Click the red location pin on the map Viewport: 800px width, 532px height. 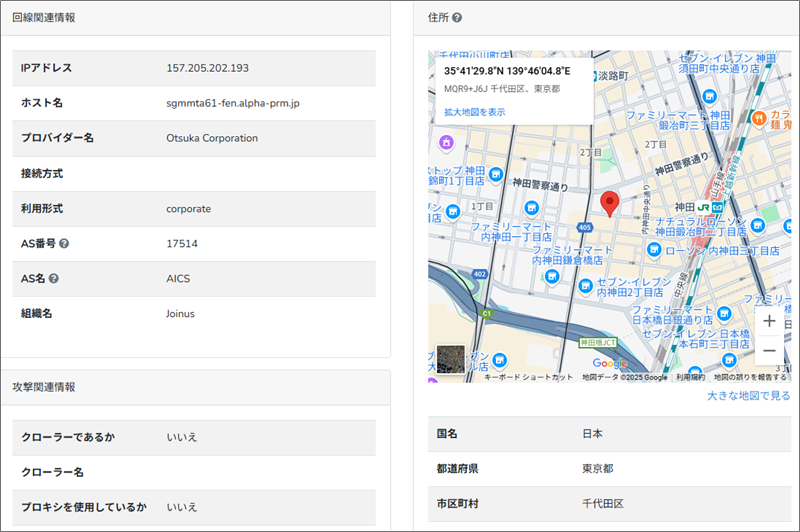pyautogui.click(x=610, y=204)
